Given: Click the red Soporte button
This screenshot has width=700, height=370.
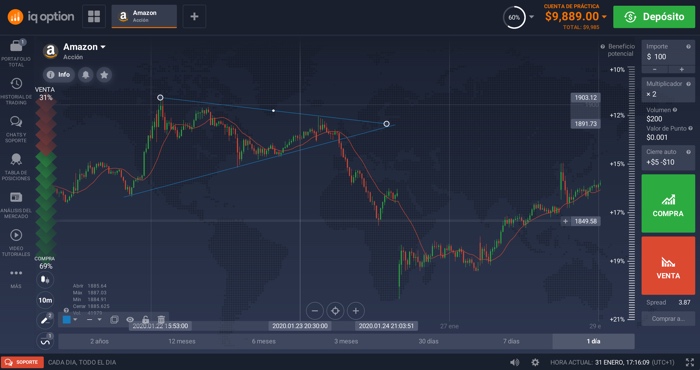Looking at the screenshot, I should click(22, 362).
